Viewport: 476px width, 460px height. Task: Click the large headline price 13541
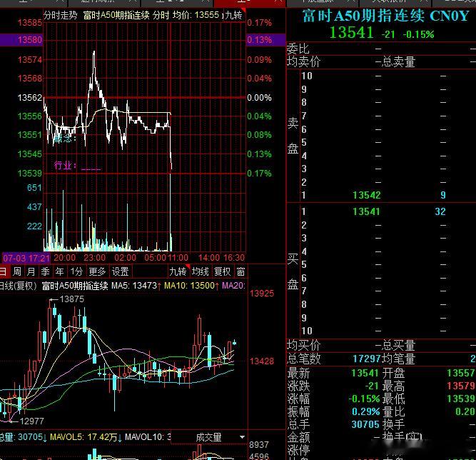click(x=352, y=33)
